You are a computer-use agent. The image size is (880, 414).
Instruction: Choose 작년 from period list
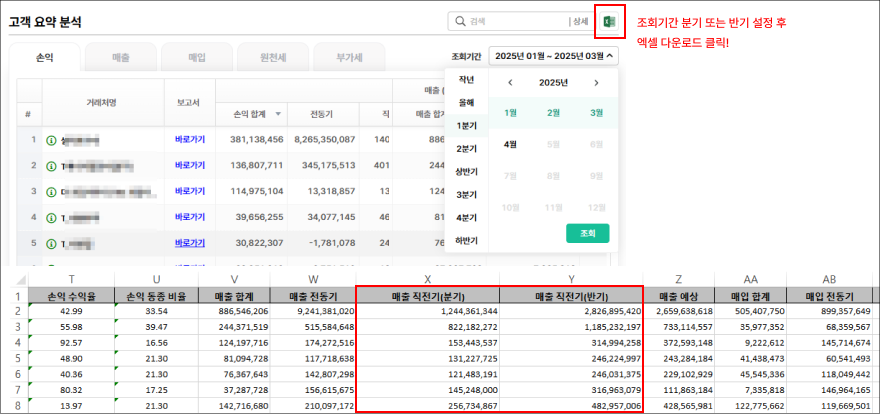[466, 79]
